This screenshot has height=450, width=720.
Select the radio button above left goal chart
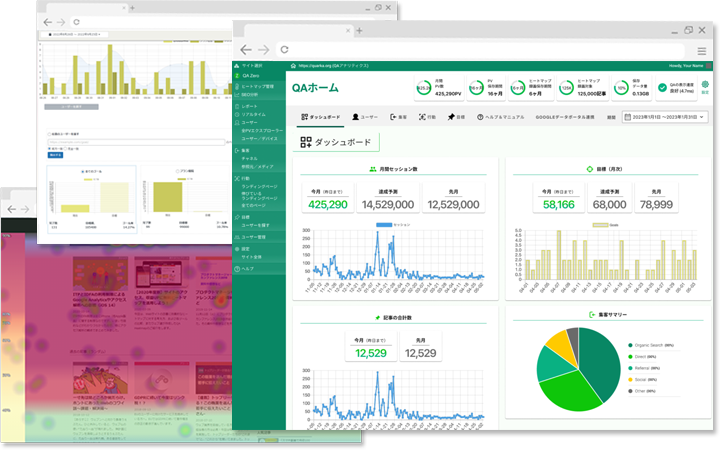[83, 171]
